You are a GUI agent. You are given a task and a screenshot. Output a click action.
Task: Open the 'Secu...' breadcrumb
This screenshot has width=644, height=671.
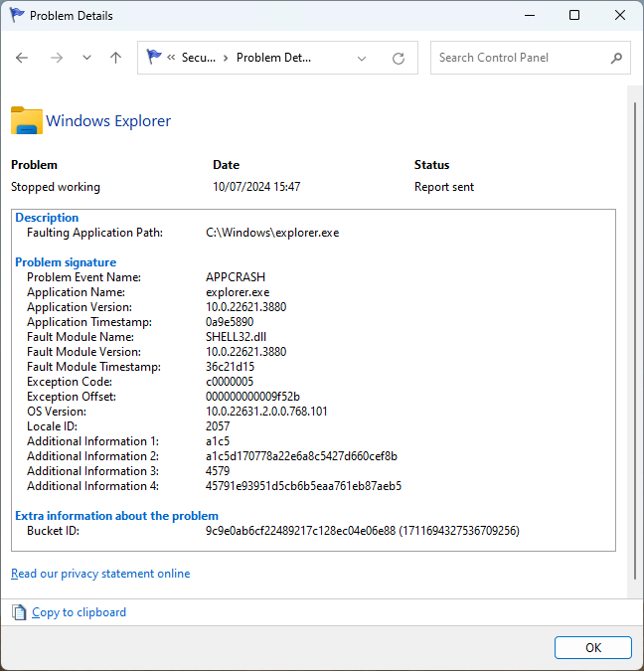[x=199, y=58]
